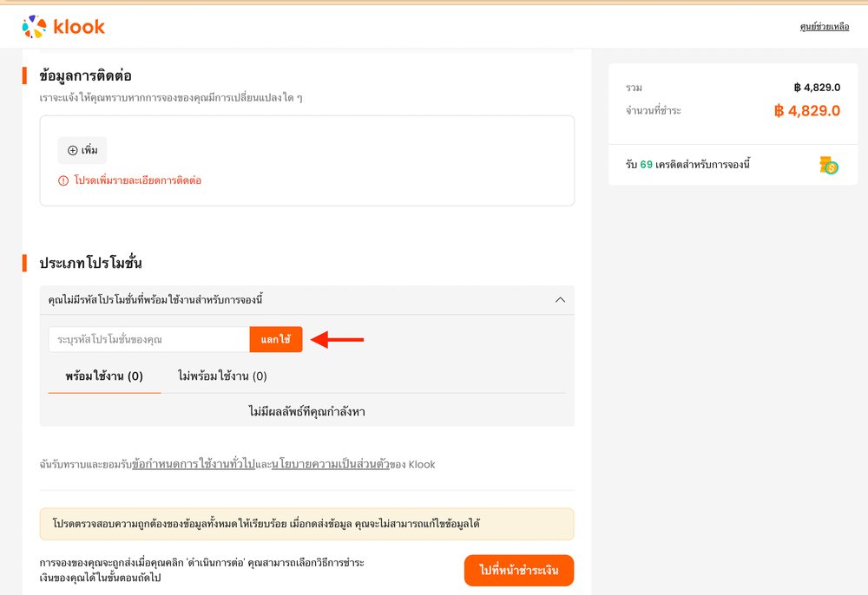Screen dimensions: 868x595
Task: Click the คุณไม่มีรหัสโปรโมชั่น header bar text
Action: coord(155,300)
